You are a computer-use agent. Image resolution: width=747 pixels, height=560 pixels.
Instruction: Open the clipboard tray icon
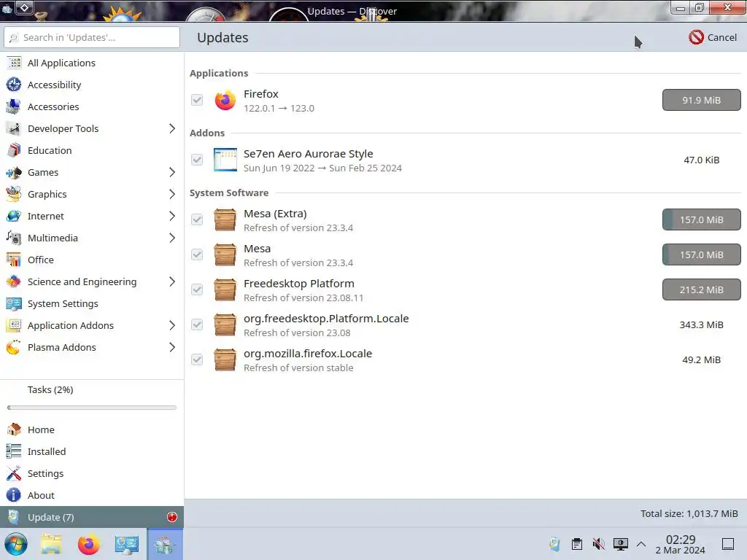tap(577, 544)
